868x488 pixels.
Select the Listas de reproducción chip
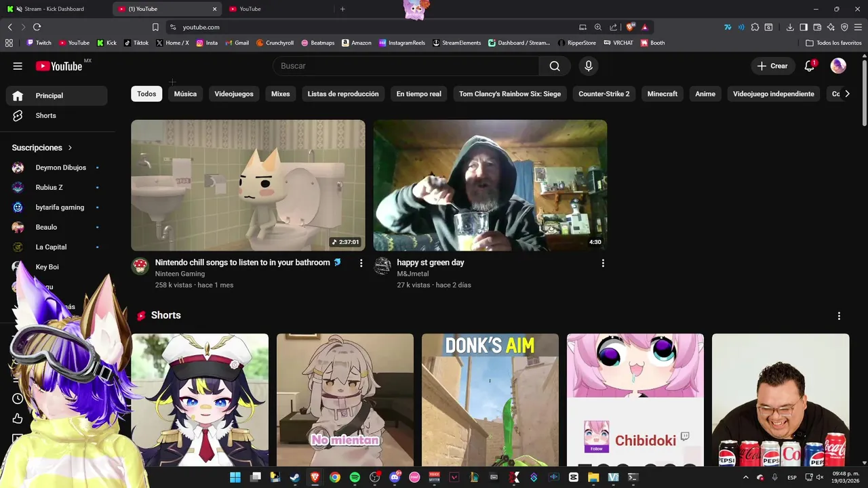(x=343, y=94)
